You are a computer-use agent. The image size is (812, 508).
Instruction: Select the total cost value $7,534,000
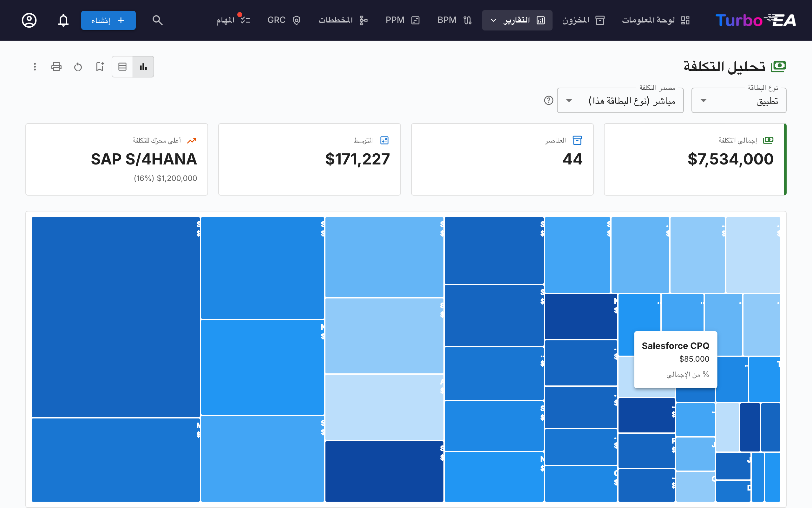[730, 159]
